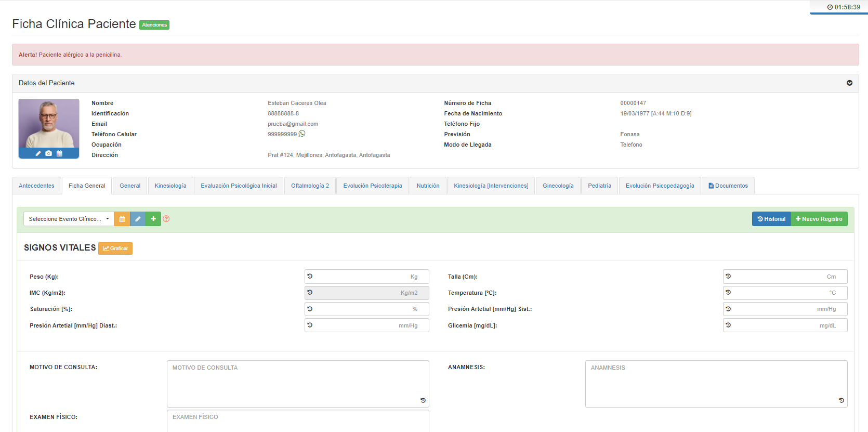Image resolution: width=868 pixels, height=432 pixels.
Task: Click the green plus add event button
Action: [x=153, y=219]
